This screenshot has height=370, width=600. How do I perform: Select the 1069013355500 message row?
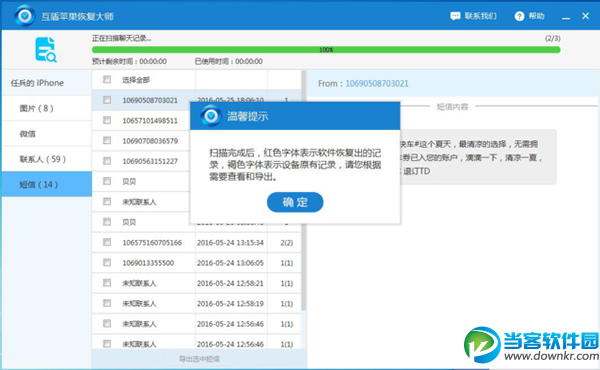196,263
